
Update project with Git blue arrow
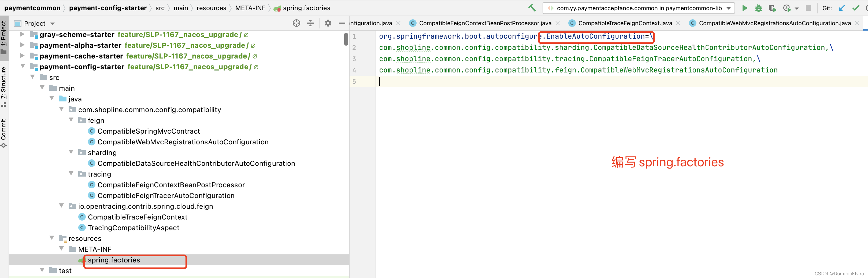842,8
